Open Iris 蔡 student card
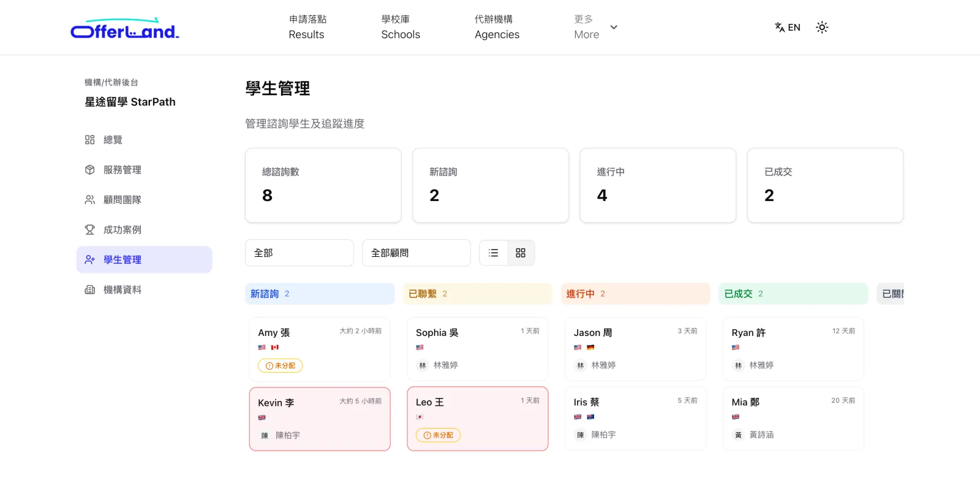Viewport: 980px width, 477px height. [x=636, y=419]
